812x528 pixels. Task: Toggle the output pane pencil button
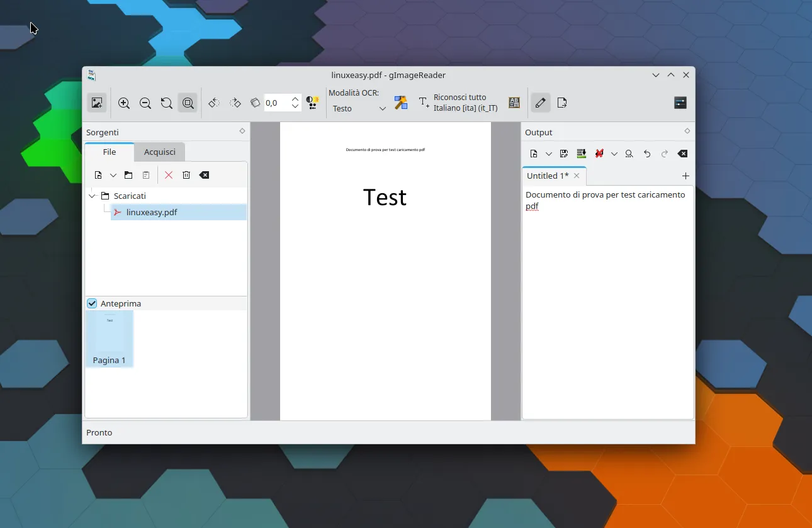(540, 103)
